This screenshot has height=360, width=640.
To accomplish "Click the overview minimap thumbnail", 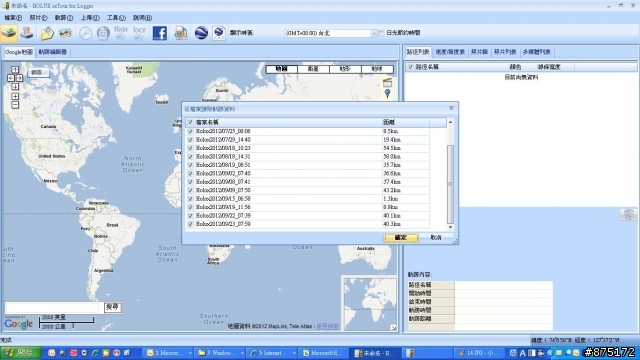I will point(370,303).
